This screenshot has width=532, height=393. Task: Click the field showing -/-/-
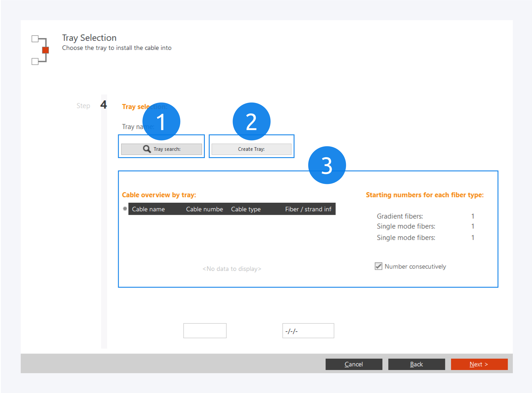coord(308,331)
